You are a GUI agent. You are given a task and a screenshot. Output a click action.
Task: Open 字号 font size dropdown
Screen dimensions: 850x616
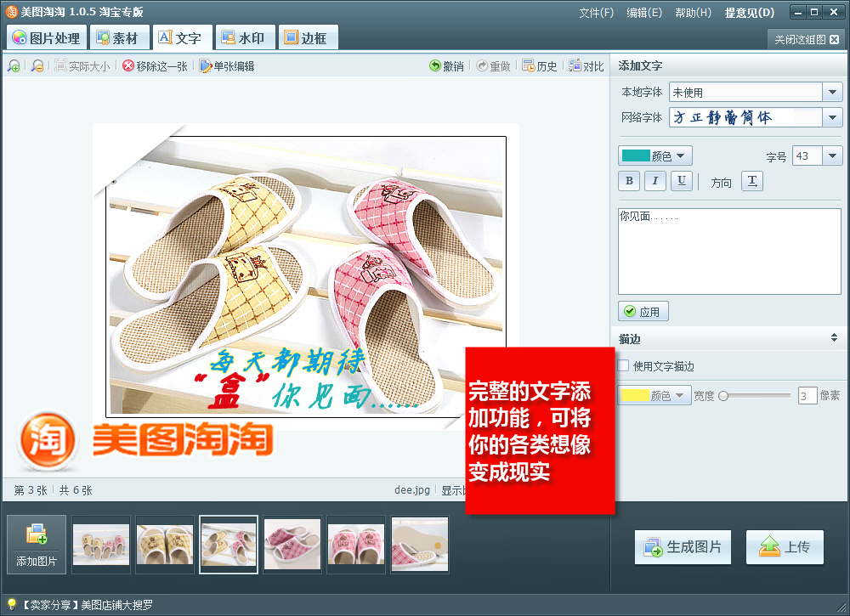pyautogui.click(x=832, y=156)
